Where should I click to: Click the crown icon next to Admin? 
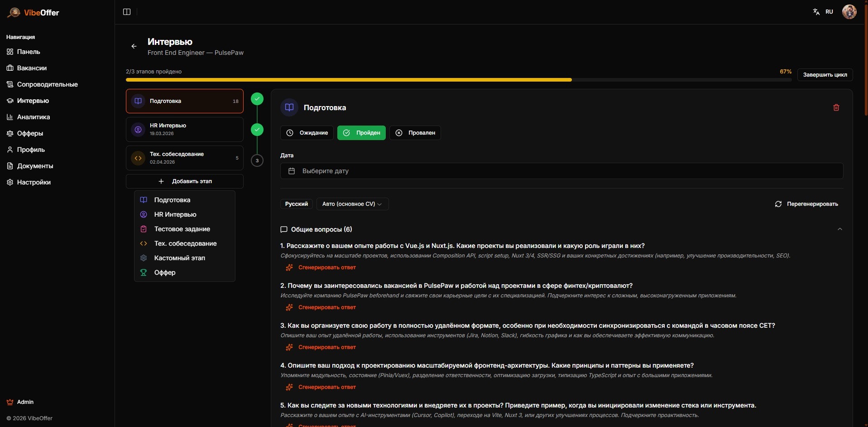[10, 402]
